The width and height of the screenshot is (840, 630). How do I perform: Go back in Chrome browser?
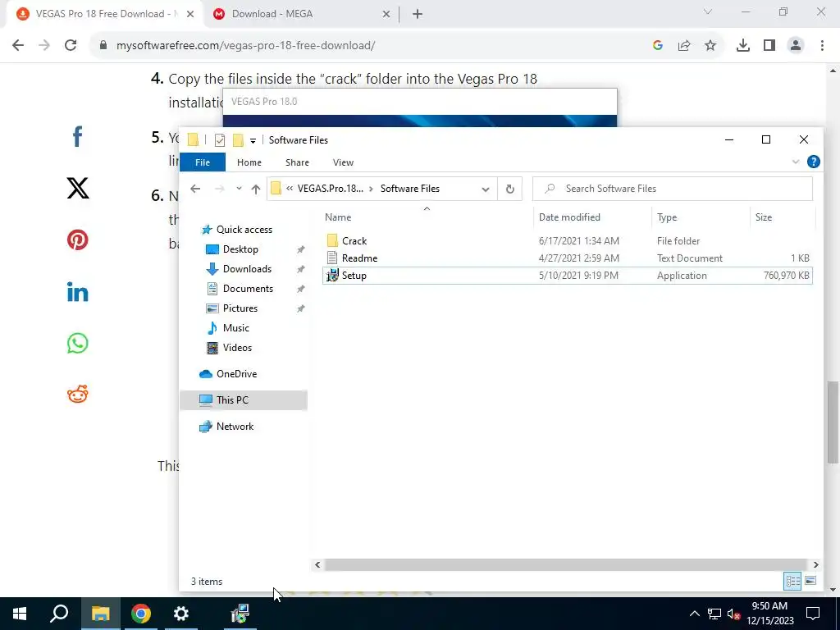(18, 46)
